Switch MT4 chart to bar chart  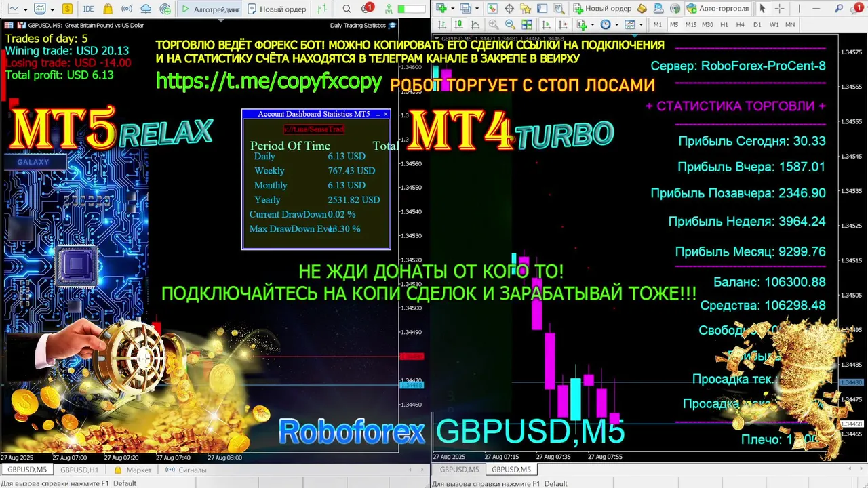point(441,24)
